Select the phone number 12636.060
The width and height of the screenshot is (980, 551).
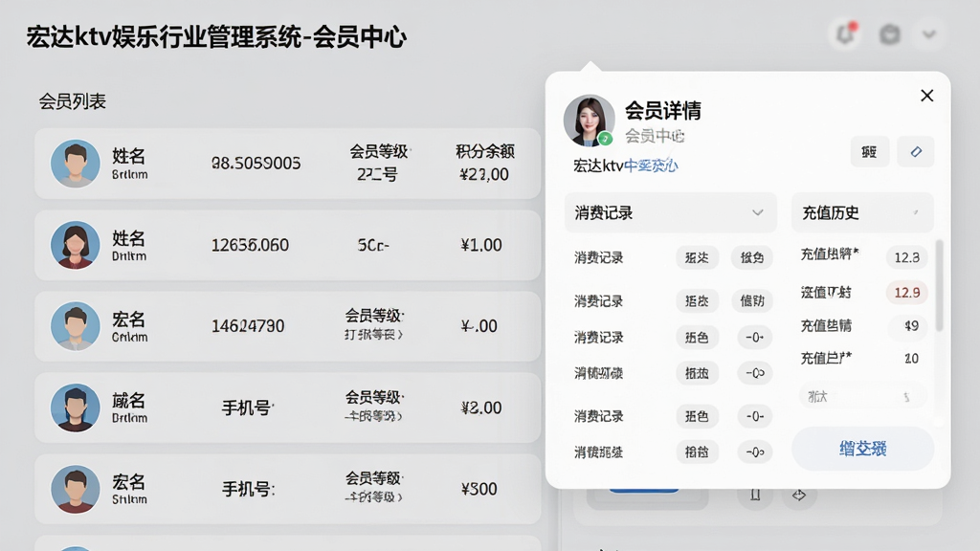point(250,245)
